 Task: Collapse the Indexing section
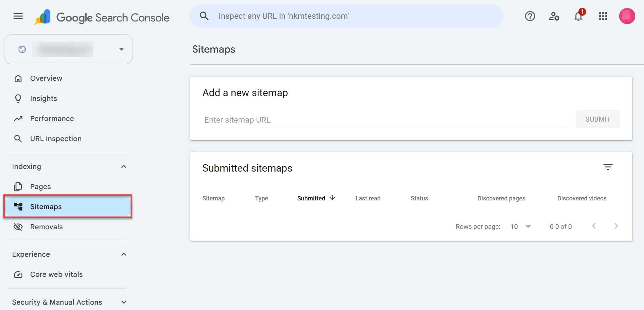pos(124,167)
